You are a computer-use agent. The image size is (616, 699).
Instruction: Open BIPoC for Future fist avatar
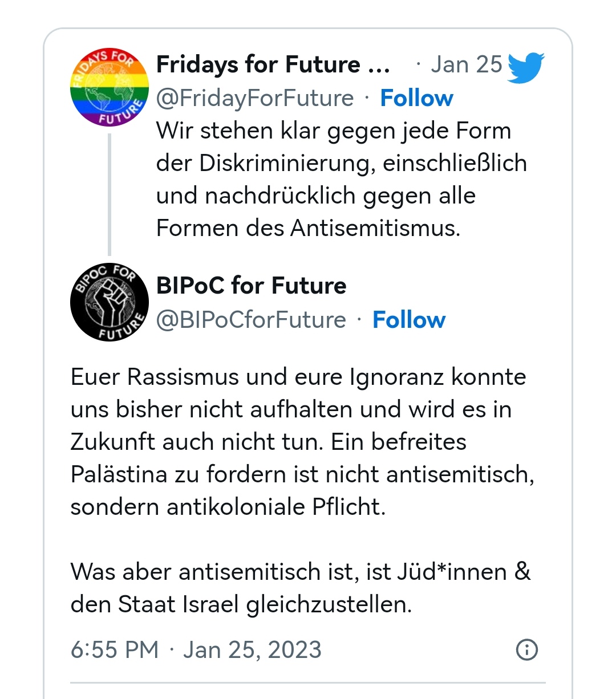[x=110, y=302]
